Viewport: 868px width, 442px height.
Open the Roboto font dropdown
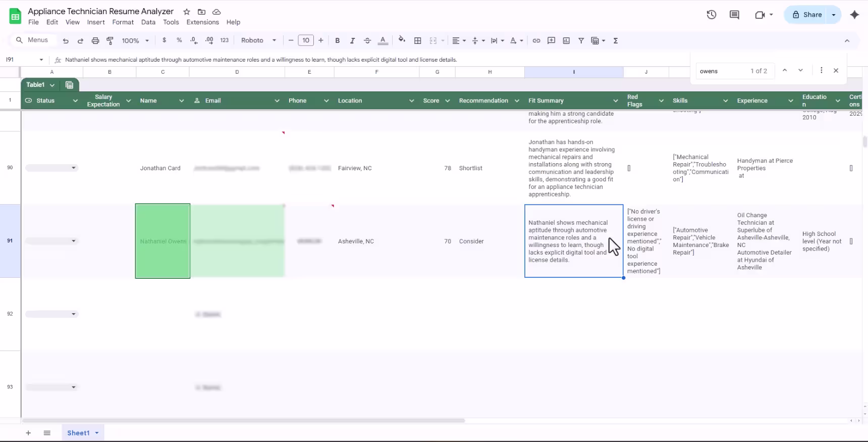[x=258, y=40]
